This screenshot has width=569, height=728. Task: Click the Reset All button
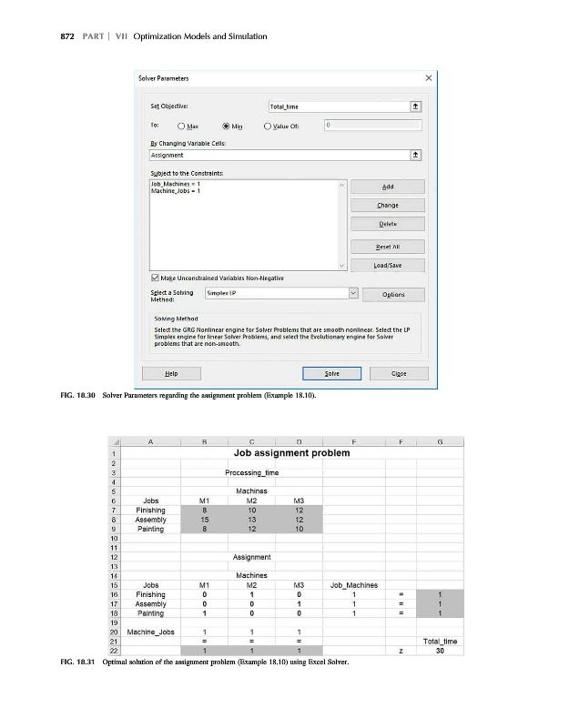click(388, 246)
